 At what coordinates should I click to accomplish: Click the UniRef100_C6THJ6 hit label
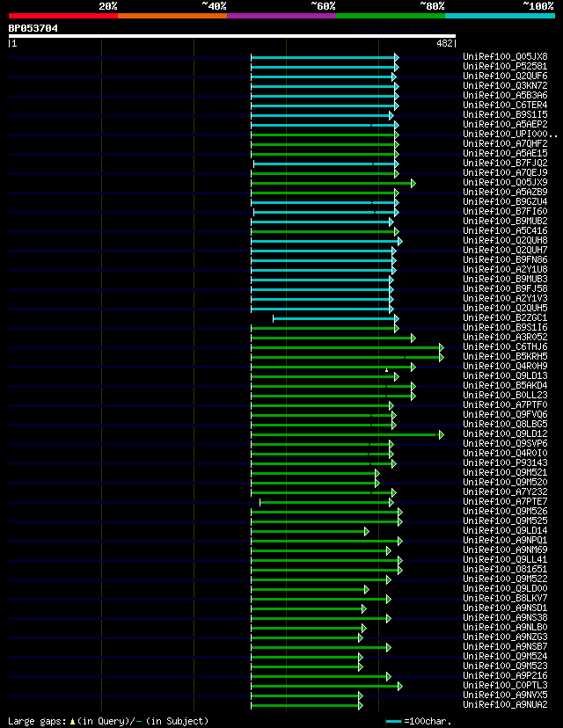click(505, 347)
